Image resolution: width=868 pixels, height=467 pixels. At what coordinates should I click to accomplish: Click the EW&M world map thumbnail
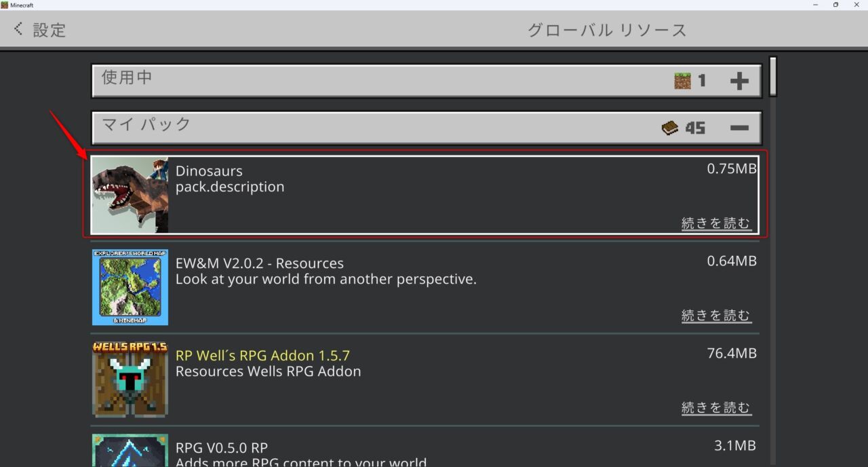click(130, 287)
